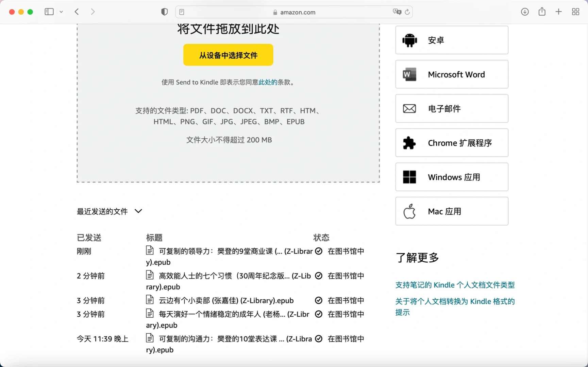The width and height of the screenshot is (588, 367).
Task: Show the Reader view icon in address bar
Action: tap(182, 12)
